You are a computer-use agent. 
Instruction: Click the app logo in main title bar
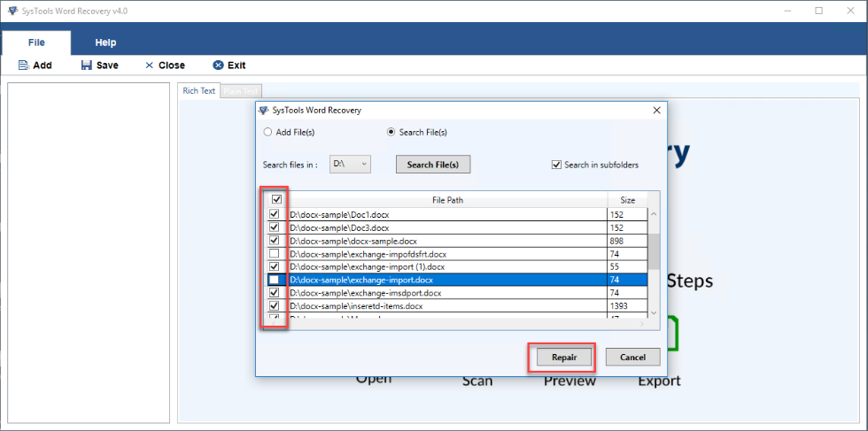pos(12,11)
